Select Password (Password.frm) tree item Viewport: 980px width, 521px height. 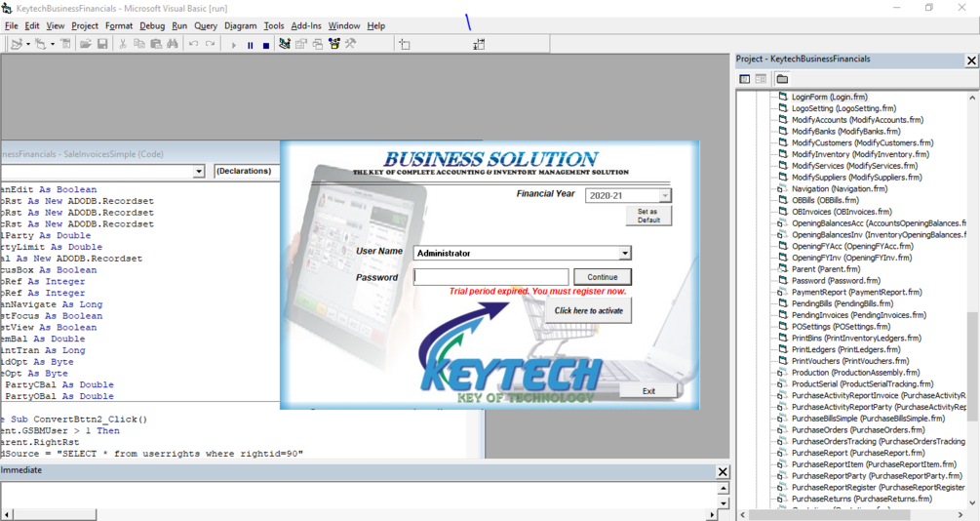click(x=836, y=280)
